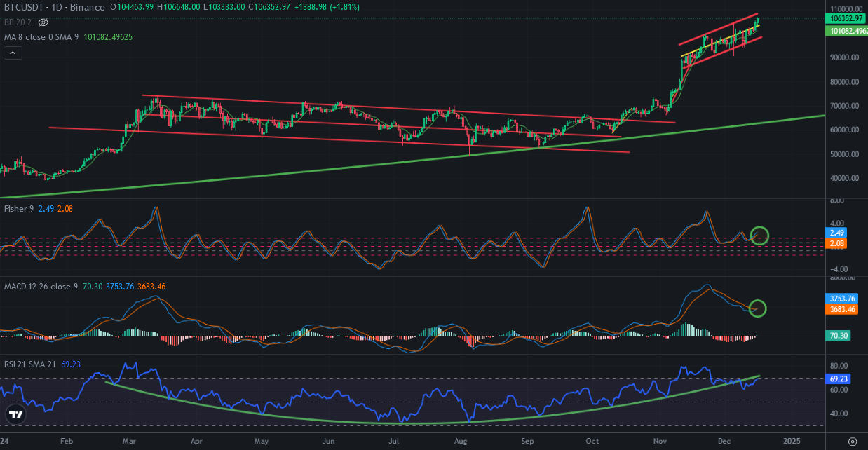Screen dimensions: 868x450
Task: Click the Aug label on time axis
Action: click(460, 442)
